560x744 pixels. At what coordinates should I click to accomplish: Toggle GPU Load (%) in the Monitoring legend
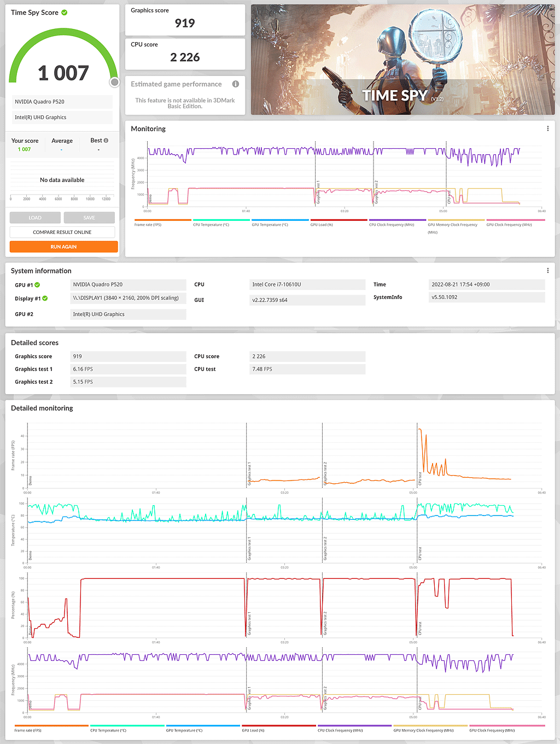(x=339, y=222)
